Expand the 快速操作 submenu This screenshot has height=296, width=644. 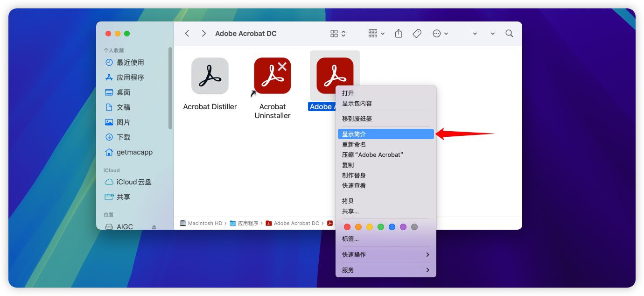(385, 254)
